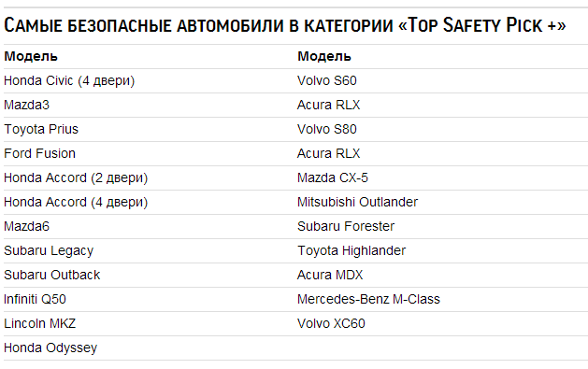Select the Volvo S60 entry
588x369 pixels.
tap(326, 80)
